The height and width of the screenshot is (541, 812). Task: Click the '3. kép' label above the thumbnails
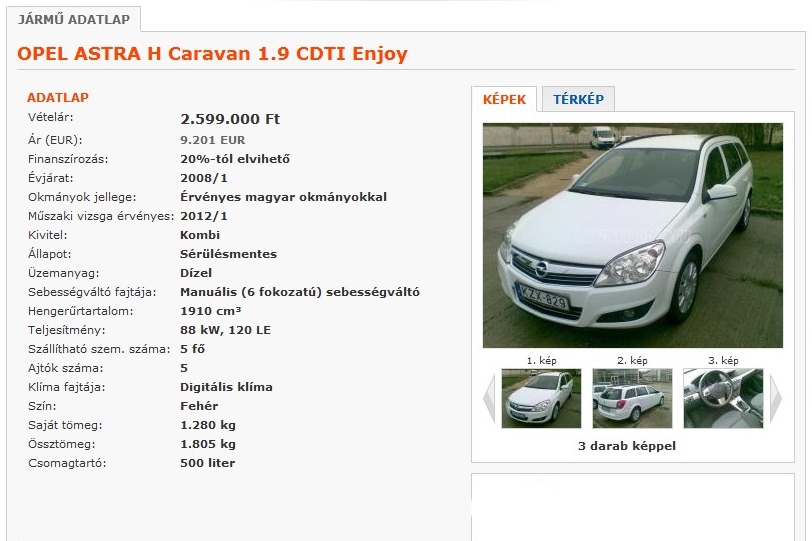point(723,360)
